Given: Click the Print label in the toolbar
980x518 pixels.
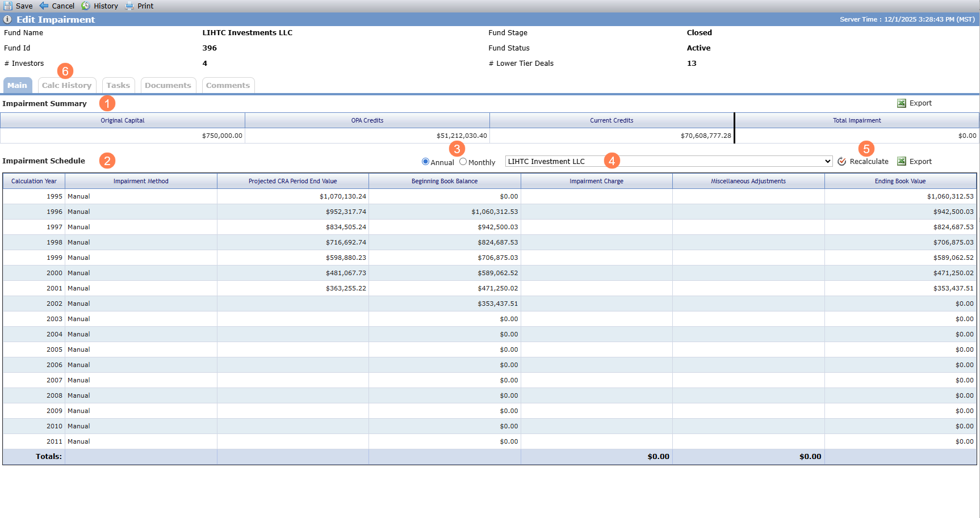Looking at the screenshot, I should coord(145,6).
